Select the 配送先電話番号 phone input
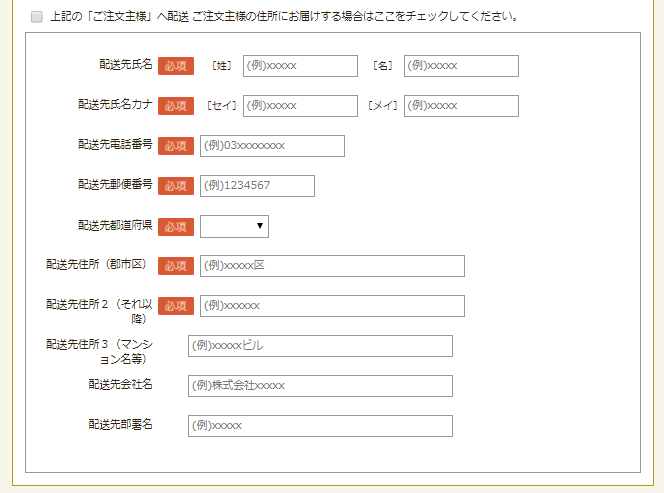This screenshot has height=493, width=664. pos(272,146)
